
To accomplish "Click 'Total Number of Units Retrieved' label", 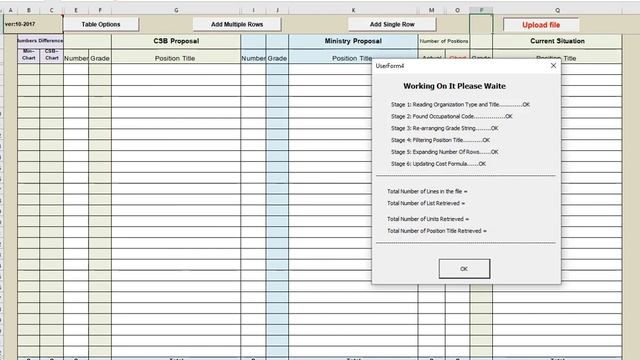I will tap(428, 219).
